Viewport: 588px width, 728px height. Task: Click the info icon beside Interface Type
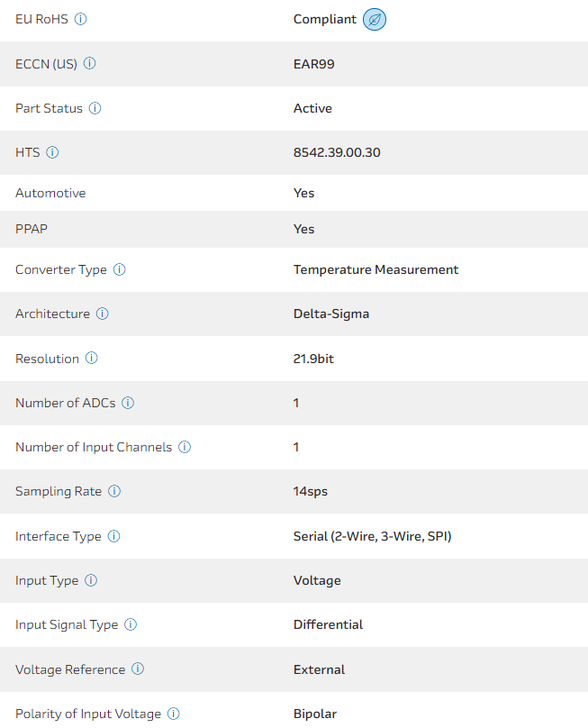pos(114,536)
